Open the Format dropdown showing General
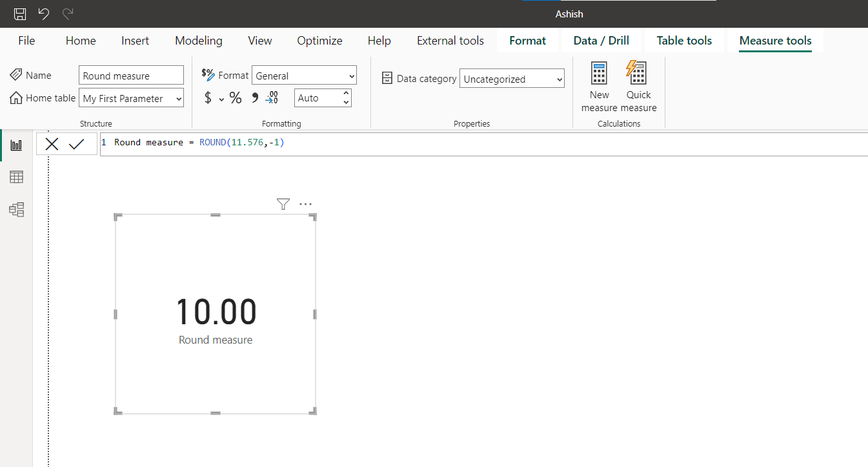The width and height of the screenshot is (868, 467). [x=304, y=75]
